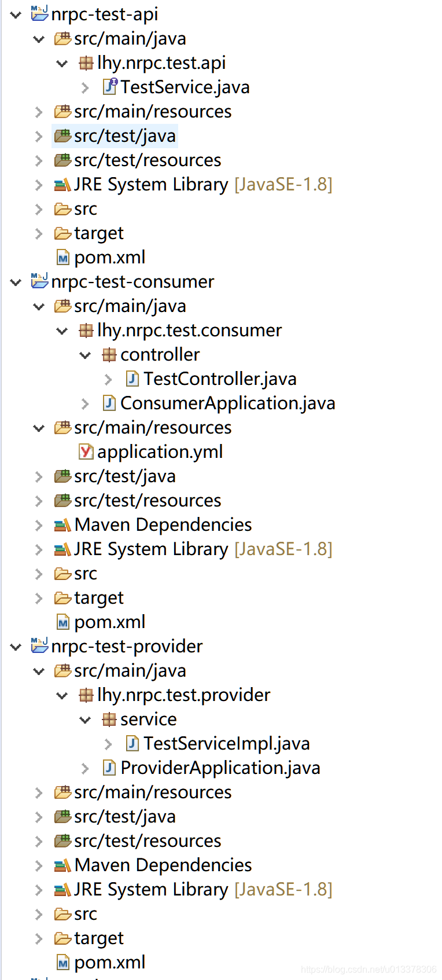Expand the TestController.java node
442x980 pixels.
pos(108,379)
